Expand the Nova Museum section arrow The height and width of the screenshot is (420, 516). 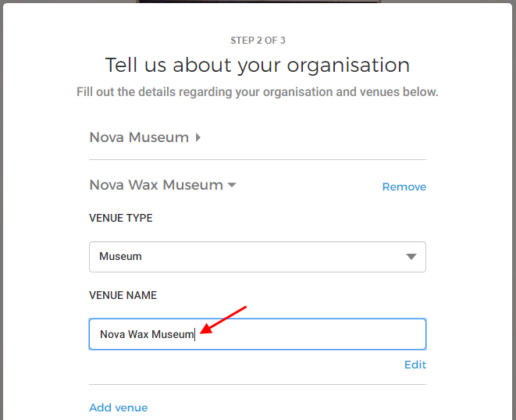tap(198, 137)
